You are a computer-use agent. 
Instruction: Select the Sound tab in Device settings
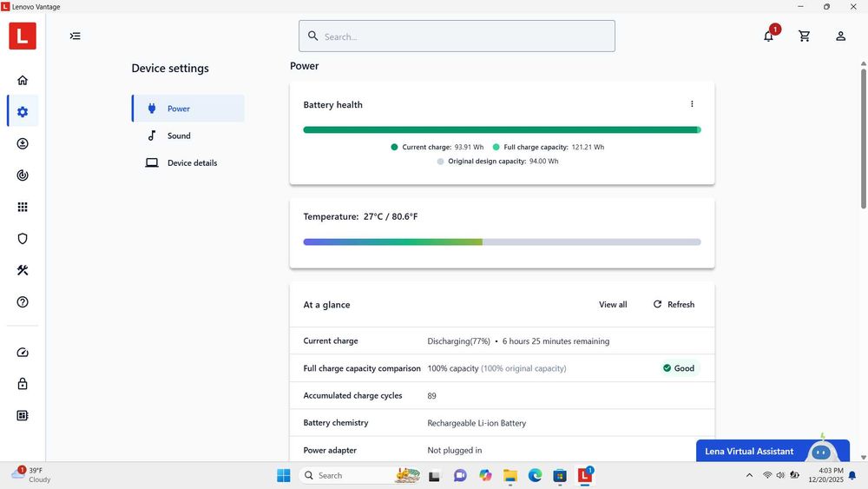coord(188,135)
